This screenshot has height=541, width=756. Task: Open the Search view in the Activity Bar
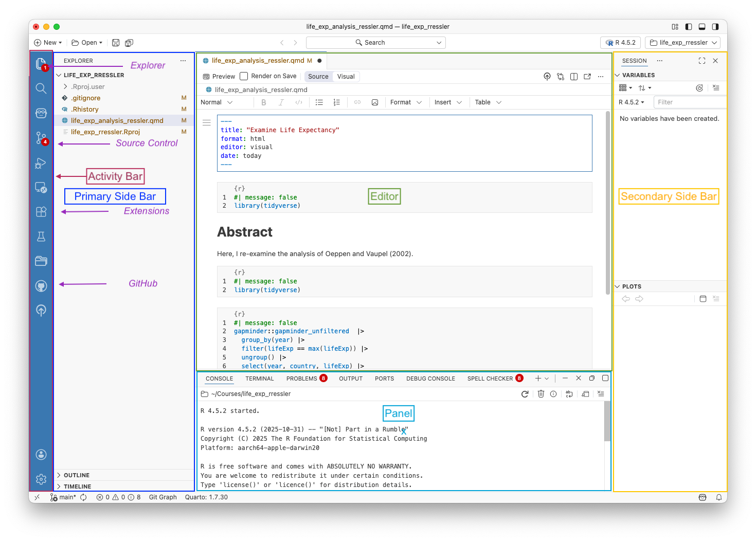[41, 88]
